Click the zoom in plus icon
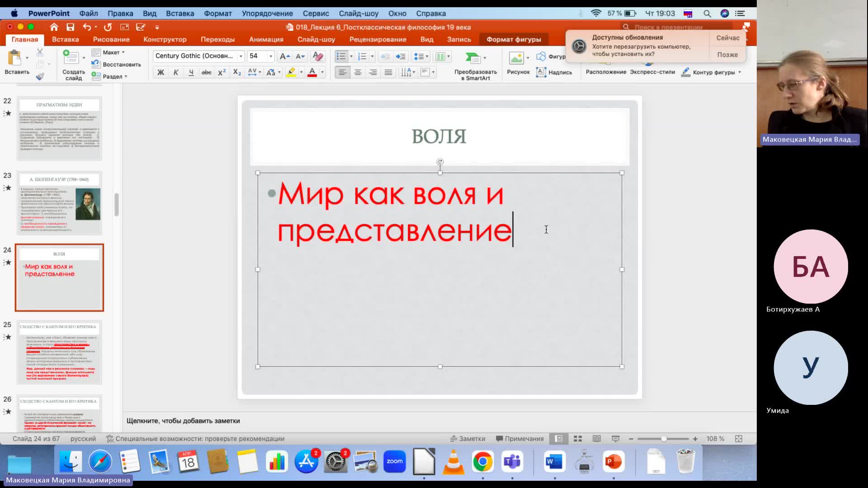 695,439
